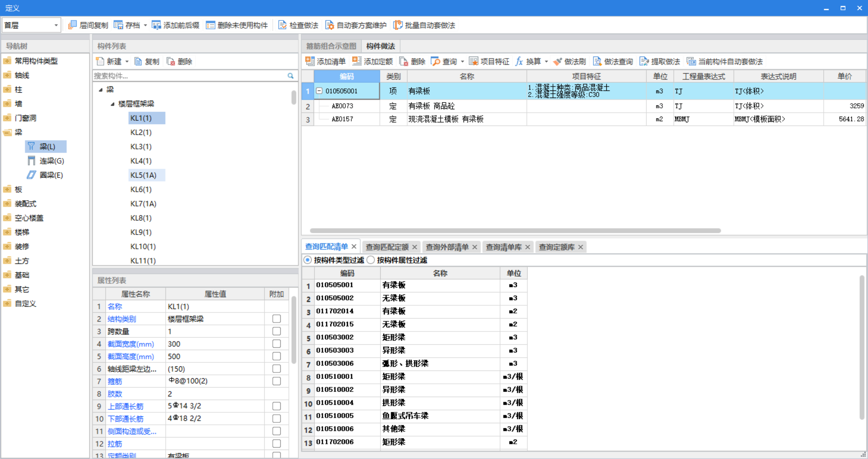Close the 查询匹配清单 tab

[x=354, y=246]
